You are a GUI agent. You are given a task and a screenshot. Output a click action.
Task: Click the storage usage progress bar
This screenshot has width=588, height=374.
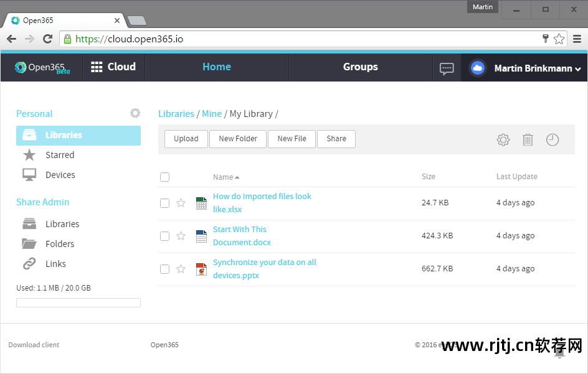(78, 303)
